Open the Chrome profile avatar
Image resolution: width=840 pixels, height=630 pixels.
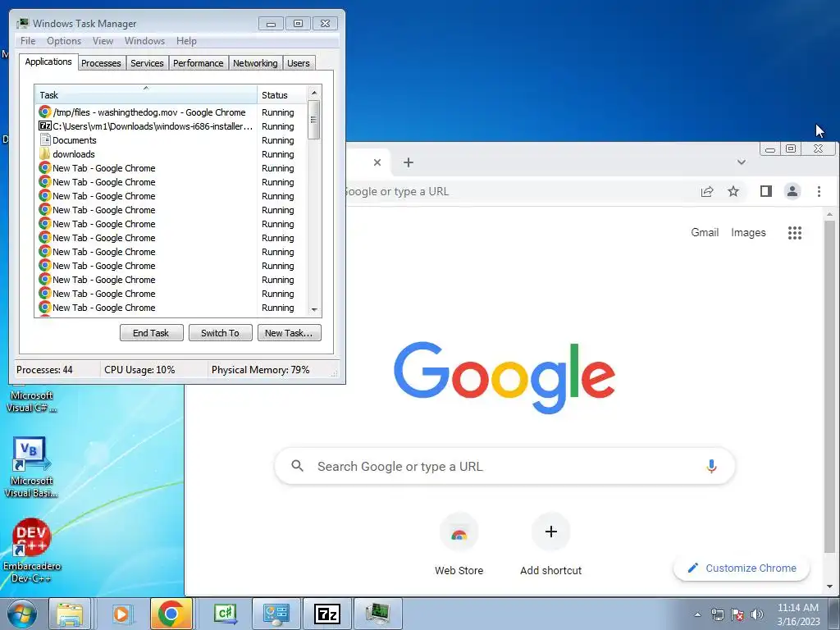pyautogui.click(x=792, y=191)
